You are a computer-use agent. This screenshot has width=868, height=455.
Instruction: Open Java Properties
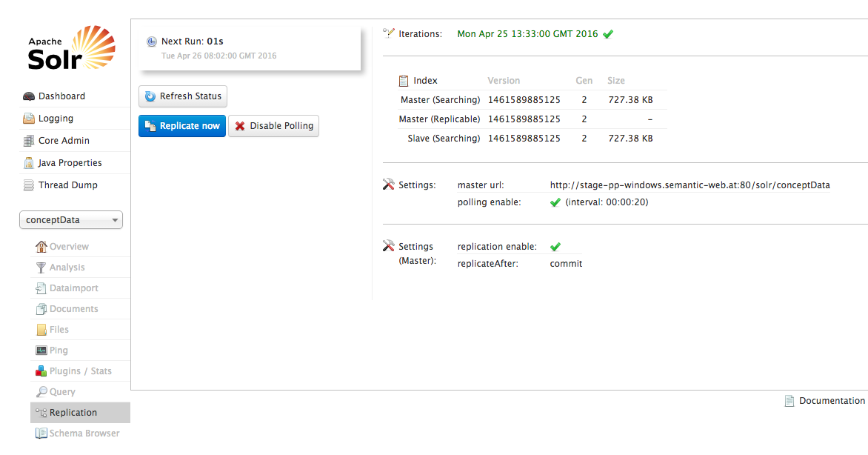(70, 163)
